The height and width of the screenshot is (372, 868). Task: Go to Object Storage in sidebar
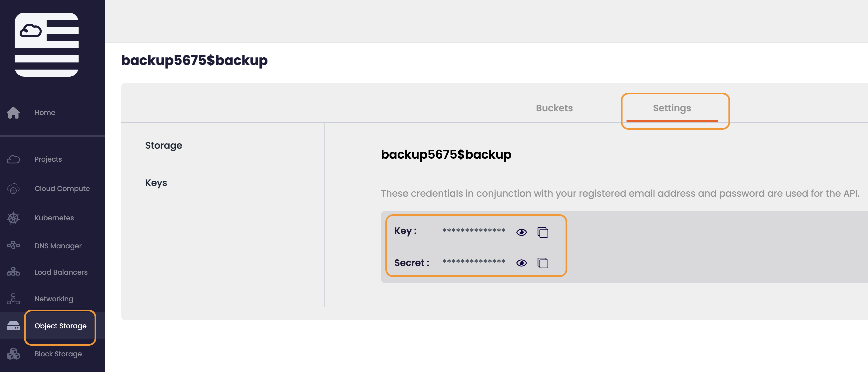tap(60, 326)
